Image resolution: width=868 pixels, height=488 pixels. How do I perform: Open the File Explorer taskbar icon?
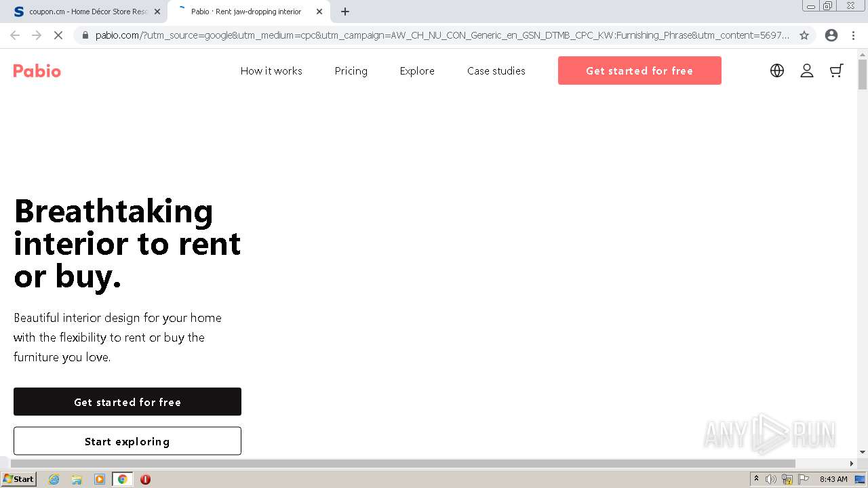point(77,479)
